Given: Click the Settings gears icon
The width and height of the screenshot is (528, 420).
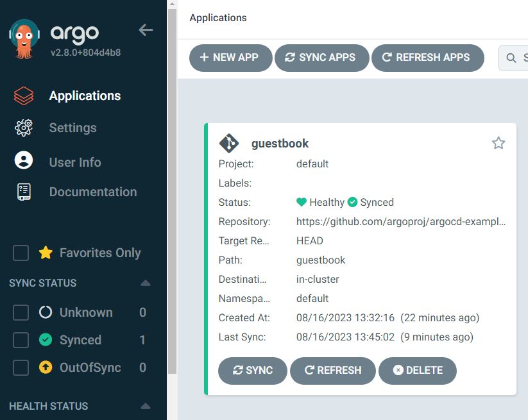Looking at the screenshot, I should 24,128.
